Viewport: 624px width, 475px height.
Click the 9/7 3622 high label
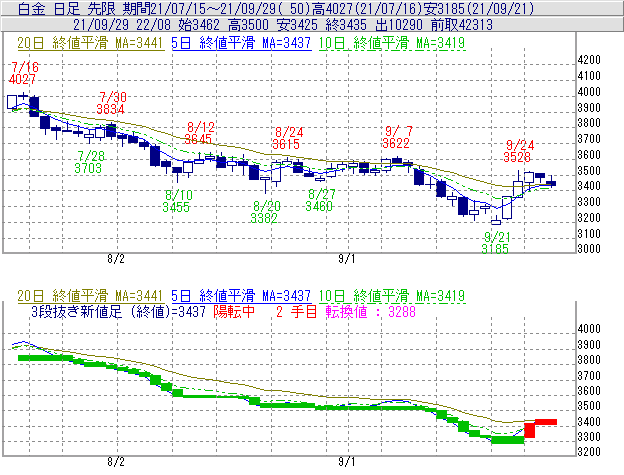pyautogui.click(x=397, y=137)
